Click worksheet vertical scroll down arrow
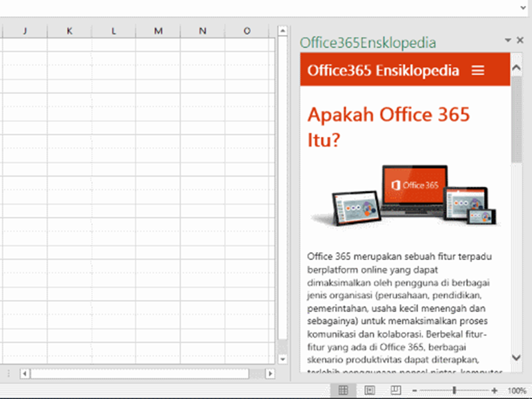The image size is (532, 399). coord(282,359)
